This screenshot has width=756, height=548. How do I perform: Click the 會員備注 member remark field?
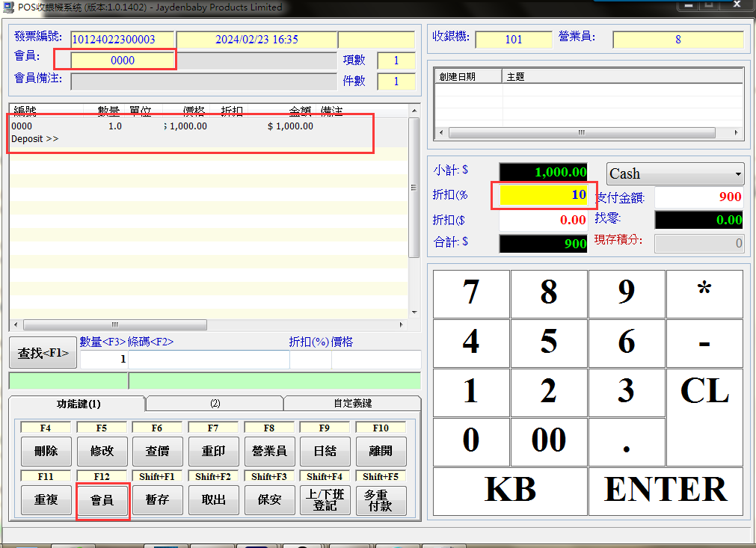pyautogui.click(x=203, y=81)
